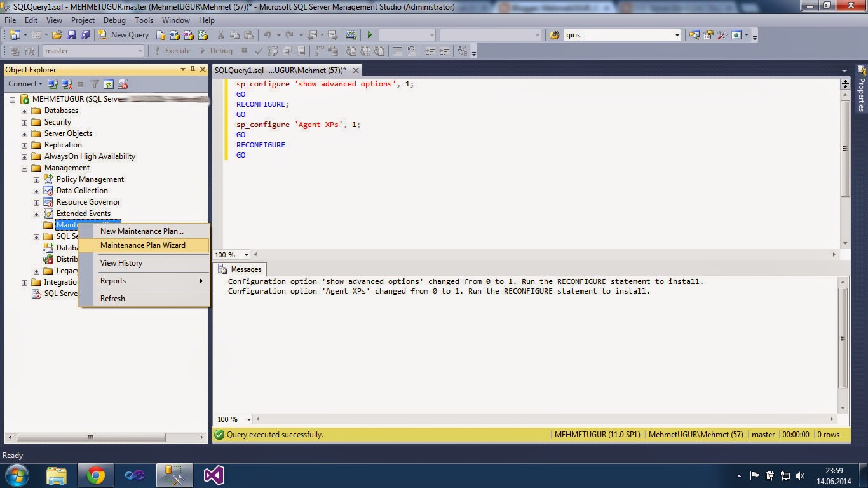Image resolution: width=868 pixels, height=488 pixels.
Task: Click the Display Estimated Execution Plan icon
Action: pyautogui.click(x=273, y=51)
